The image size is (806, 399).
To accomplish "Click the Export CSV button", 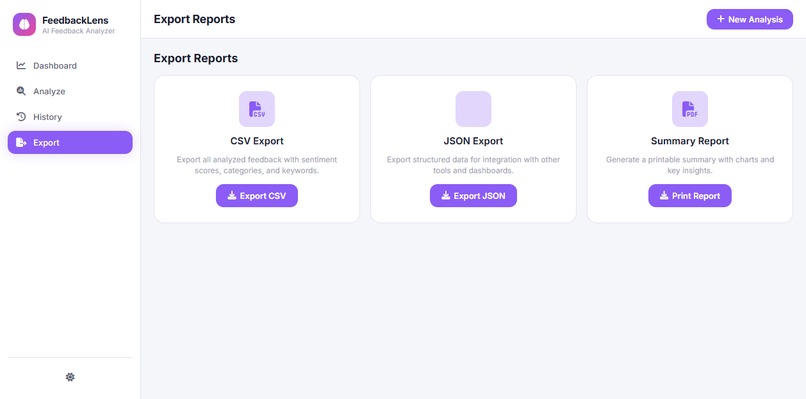I will [x=257, y=196].
